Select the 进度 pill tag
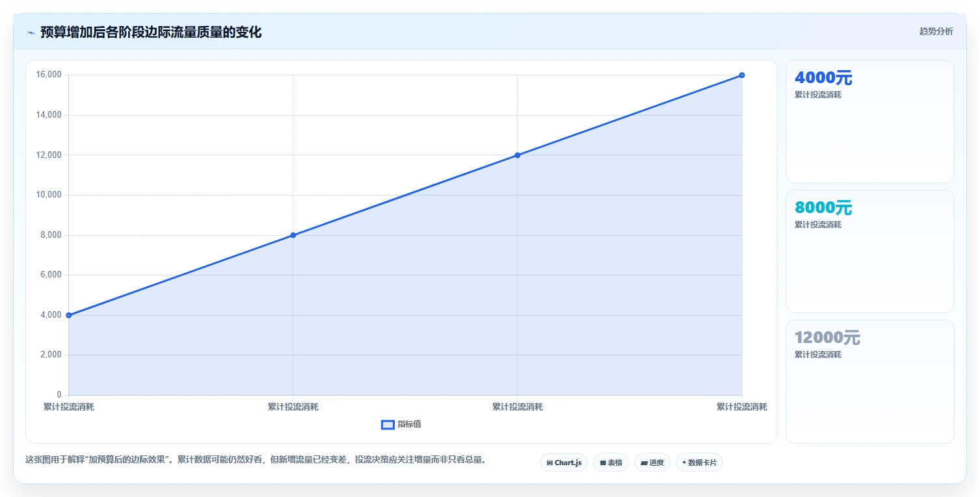The width and height of the screenshot is (980, 497). tap(652, 463)
